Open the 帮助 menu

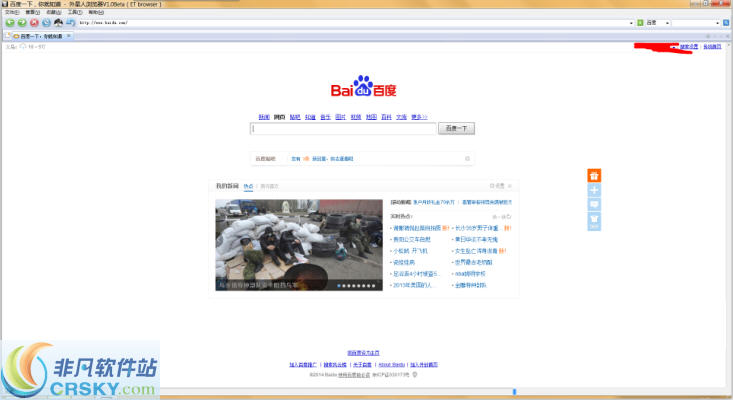tap(96, 12)
